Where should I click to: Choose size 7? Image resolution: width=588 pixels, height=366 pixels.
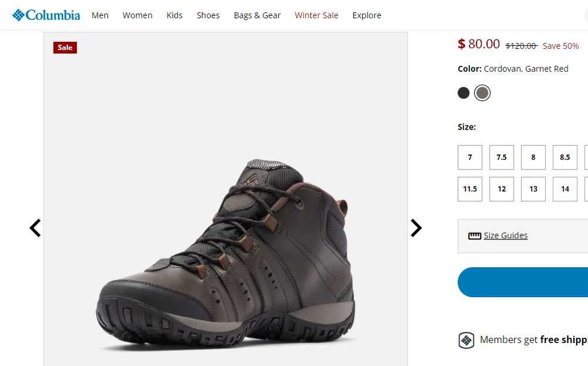click(470, 157)
